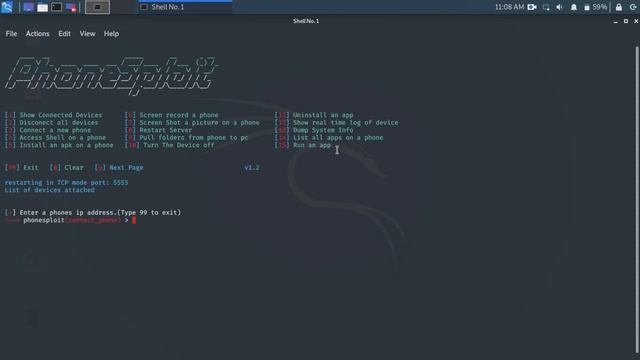
Task: Click the text 'Connect a new phone'
Action: point(55,130)
